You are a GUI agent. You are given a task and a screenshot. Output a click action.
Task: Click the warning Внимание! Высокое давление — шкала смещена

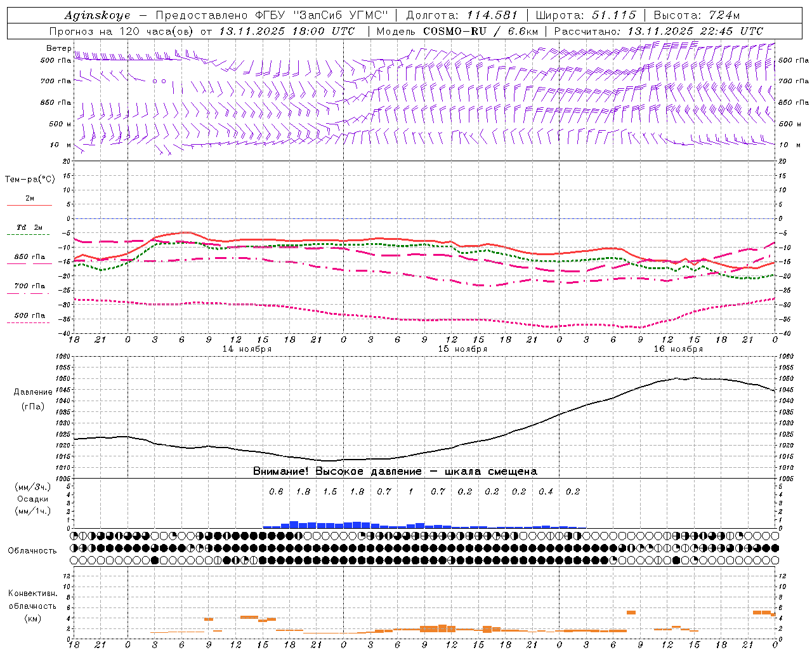395,471
